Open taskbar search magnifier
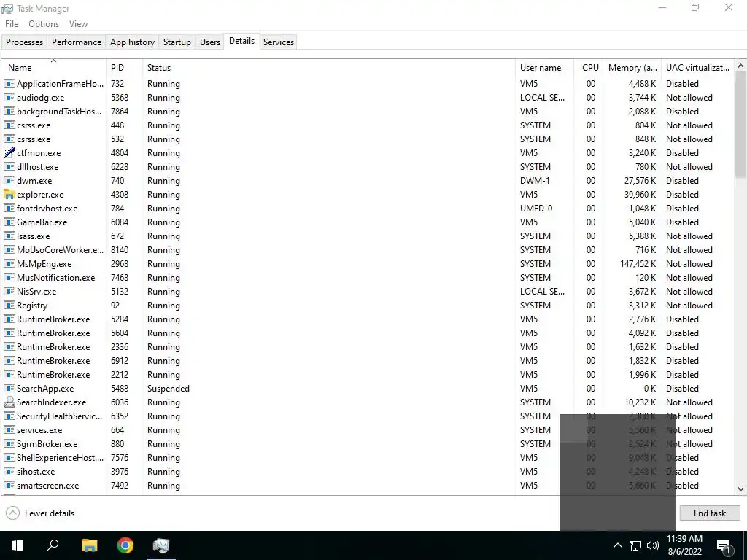 [x=53, y=545]
